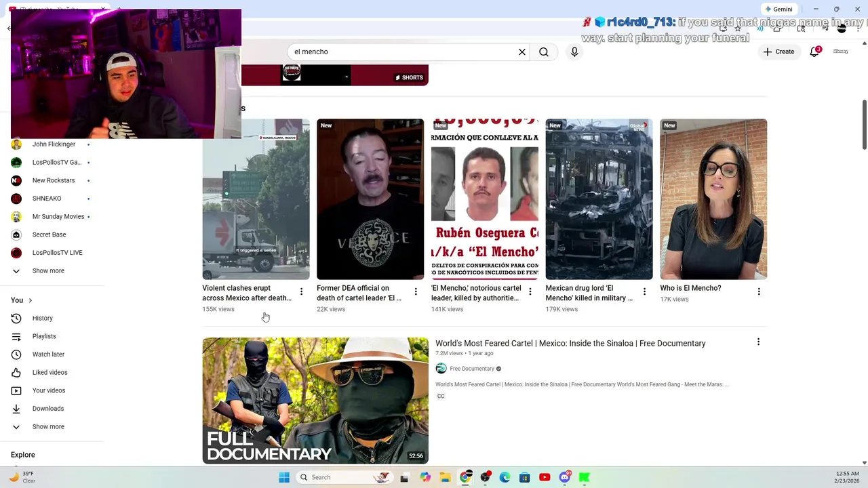Viewport: 868px width, 488px height.
Task: Open the Windows Start menu
Action: (x=284, y=477)
